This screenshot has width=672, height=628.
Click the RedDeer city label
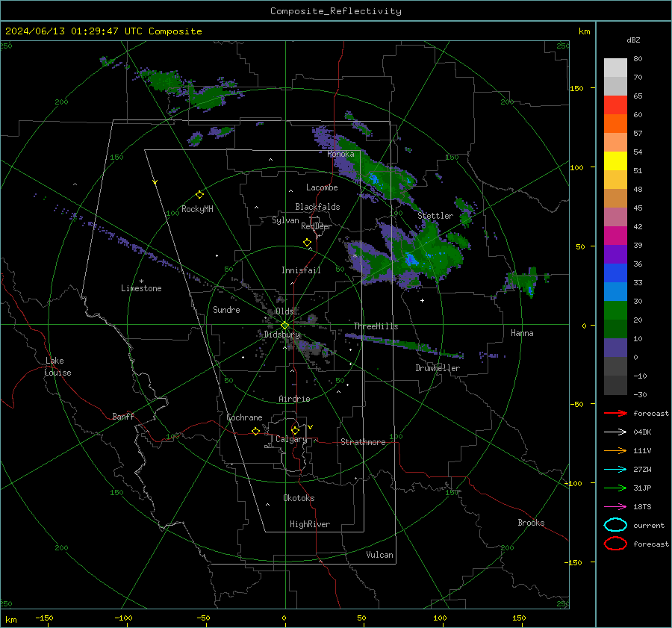317,226
